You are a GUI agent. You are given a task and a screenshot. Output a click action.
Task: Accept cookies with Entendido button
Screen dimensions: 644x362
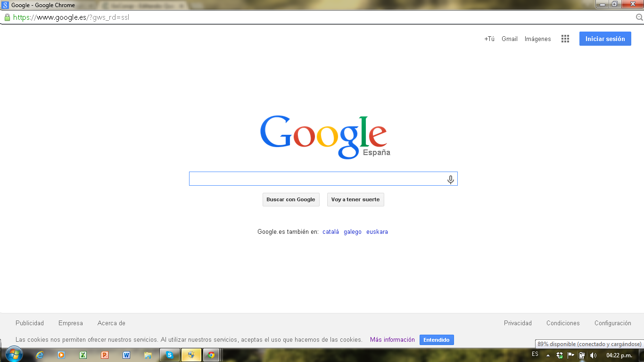[437, 340]
